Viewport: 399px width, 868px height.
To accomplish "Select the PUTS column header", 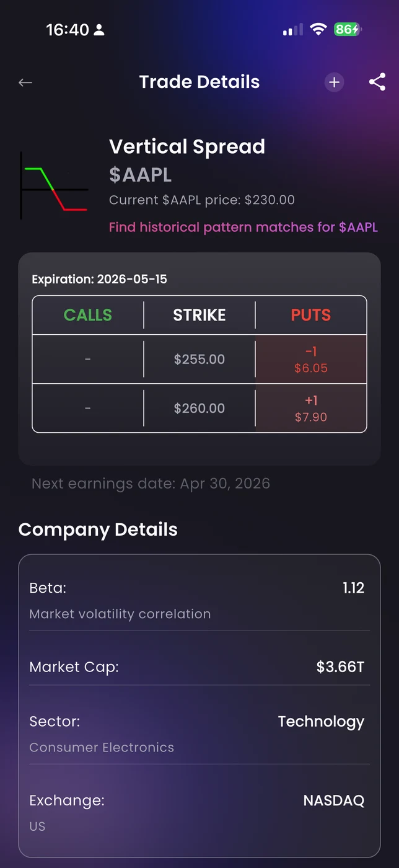I will tap(310, 315).
